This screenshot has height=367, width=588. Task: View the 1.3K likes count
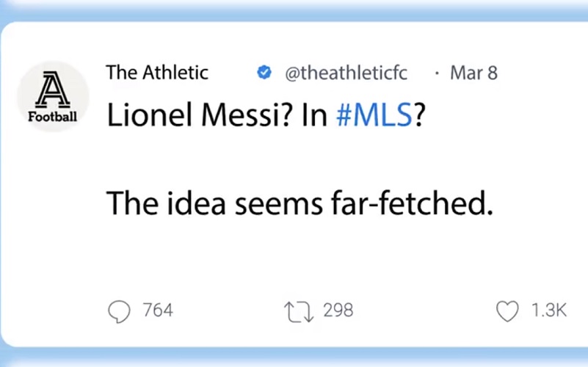tap(548, 311)
